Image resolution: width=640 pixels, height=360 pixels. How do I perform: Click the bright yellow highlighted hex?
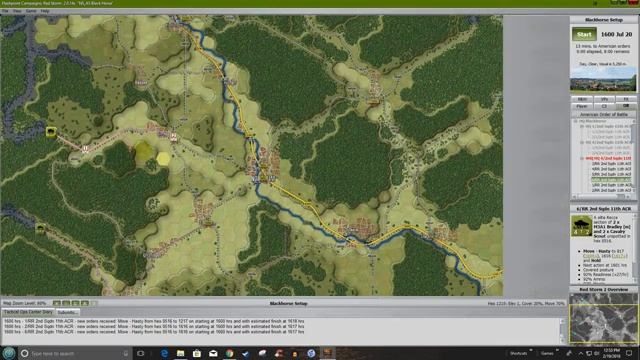pos(163,158)
